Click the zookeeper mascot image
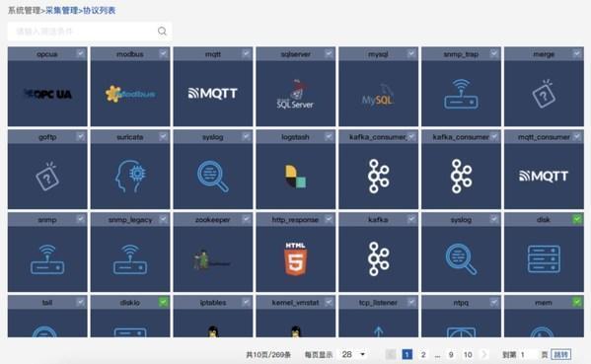This screenshot has width=591, height=364. (x=212, y=259)
